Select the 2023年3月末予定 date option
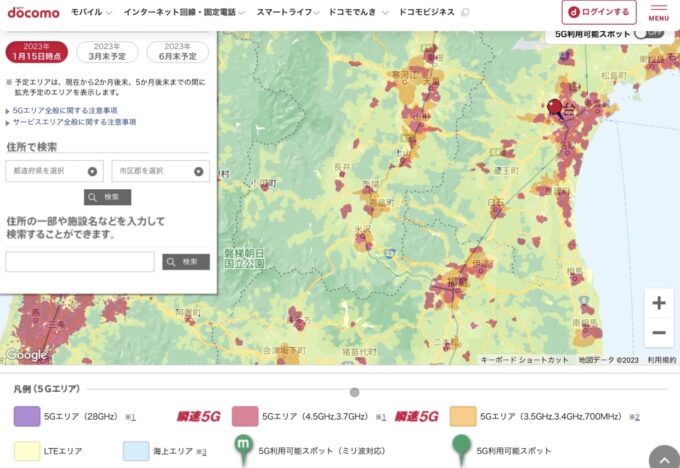Viewport: 680px width, 468px height. click(107, 52)
